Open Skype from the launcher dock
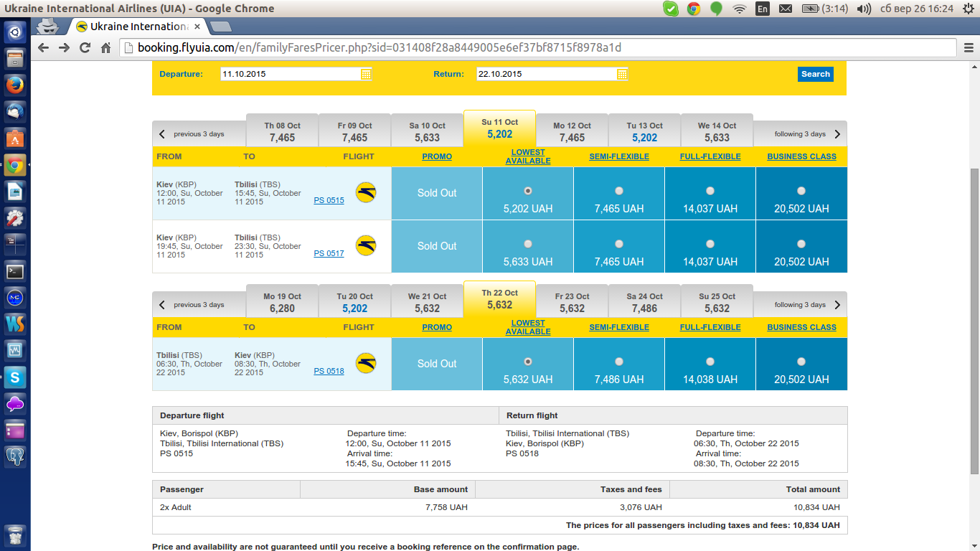The height and width of the screenshot is (551, 980). (x=15, y=377)
